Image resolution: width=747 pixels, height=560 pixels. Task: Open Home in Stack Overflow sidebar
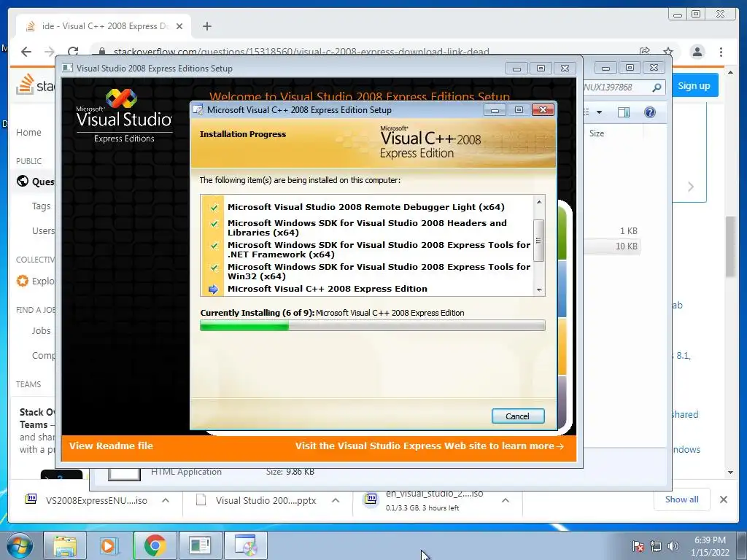(x=28, y=133)
